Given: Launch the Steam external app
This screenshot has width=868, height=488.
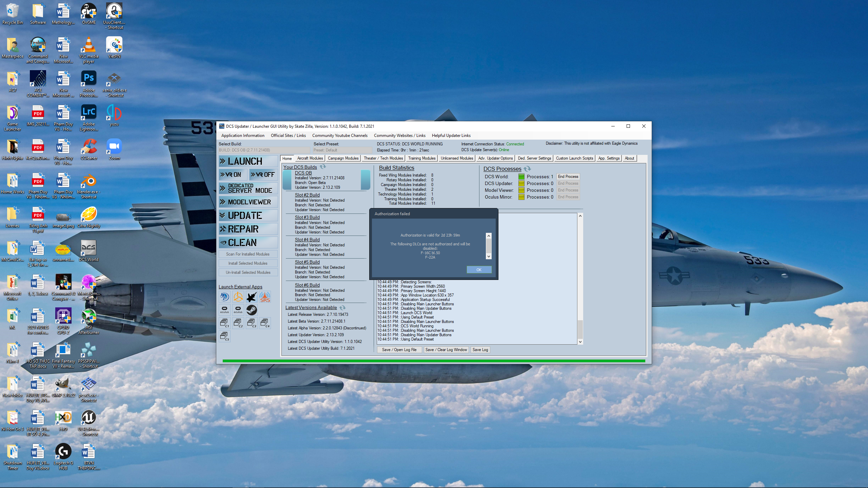Looking at the screenshot, I should click(x=252, y=310).
